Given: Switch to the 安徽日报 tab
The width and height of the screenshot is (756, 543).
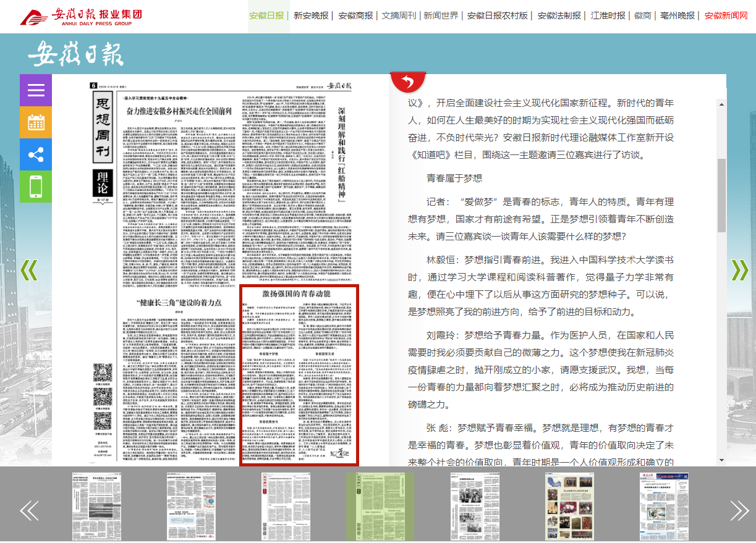Looking at the screenshot, I should (266, 15).
